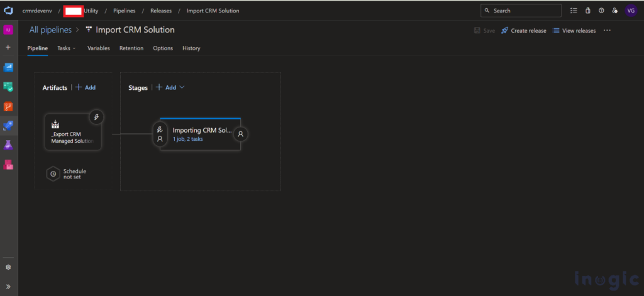Click the View releases button
This screenshot has width=644, height=296.
click(x=574, y=31)
